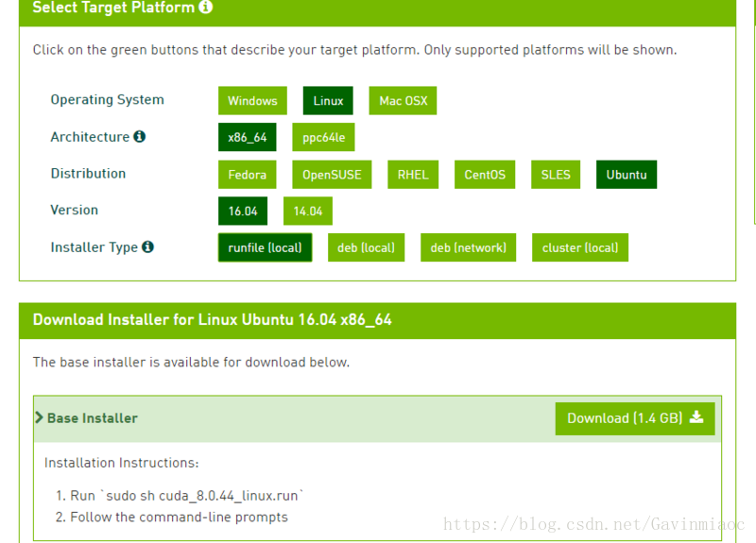
Task: Select CentOS distribution
Action: tap(485, 175)
